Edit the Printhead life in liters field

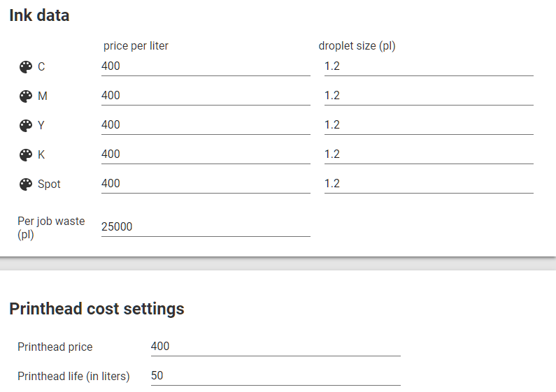tap(276, 376)
